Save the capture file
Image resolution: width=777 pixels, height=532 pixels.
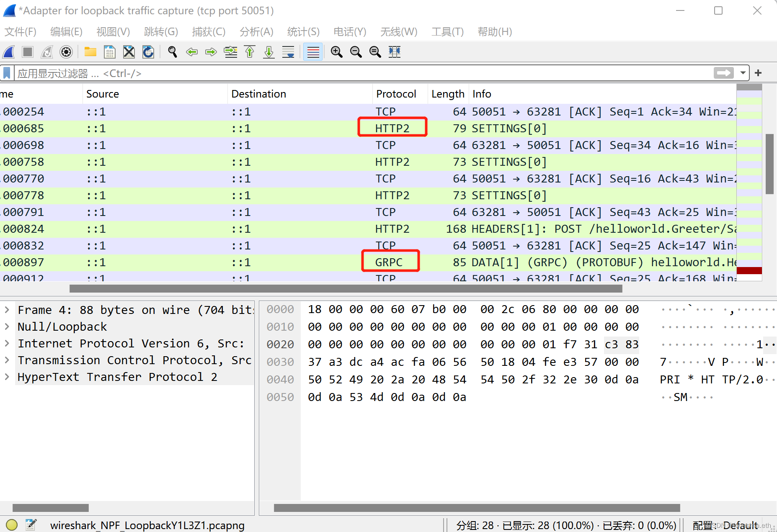(x=109, y=52)
